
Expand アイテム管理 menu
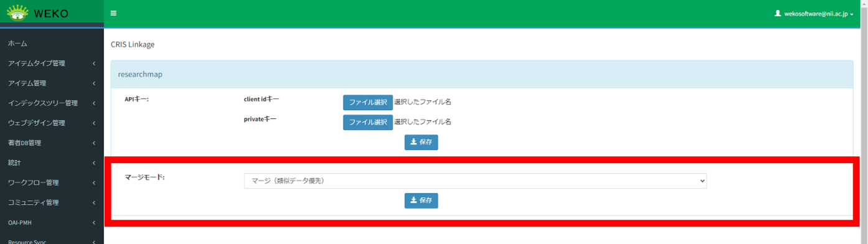click(x=52, y=83)
